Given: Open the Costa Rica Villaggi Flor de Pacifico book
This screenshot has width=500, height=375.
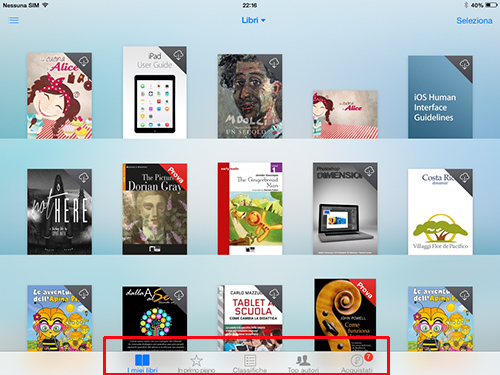Looking at the screenshot, I should click(440, 212).
